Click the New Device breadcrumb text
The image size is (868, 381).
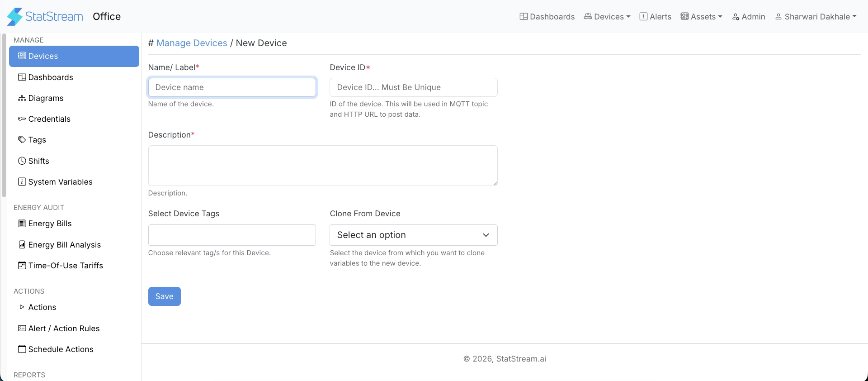(x=261, y=43)
